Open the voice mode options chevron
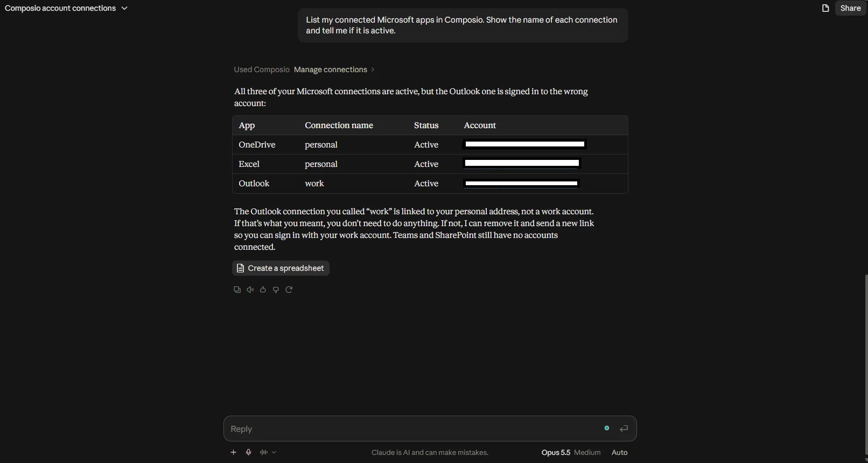Image resolution: width=868 pixels, height=463 pixels. tap(274, 452)
